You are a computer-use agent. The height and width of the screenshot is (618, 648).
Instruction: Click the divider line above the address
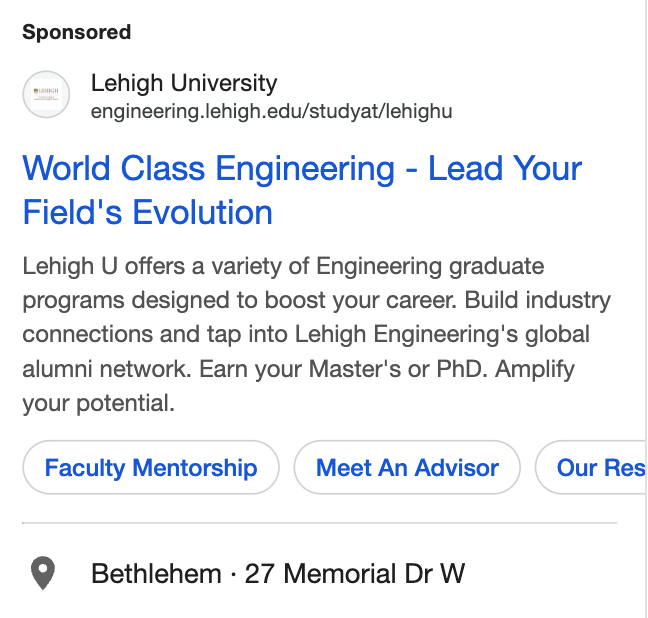(x=320, y=523)
